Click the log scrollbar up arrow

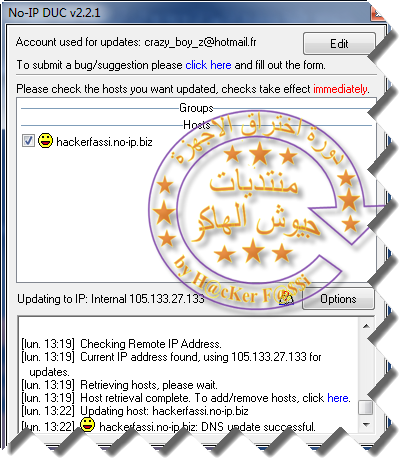pyautogui.click(x=366, y=326)
